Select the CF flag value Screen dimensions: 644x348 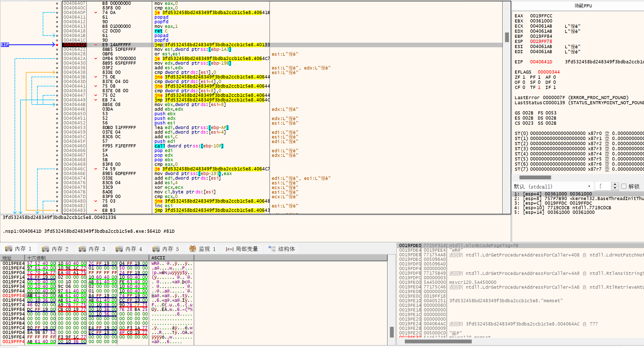(x=524, y=87)
